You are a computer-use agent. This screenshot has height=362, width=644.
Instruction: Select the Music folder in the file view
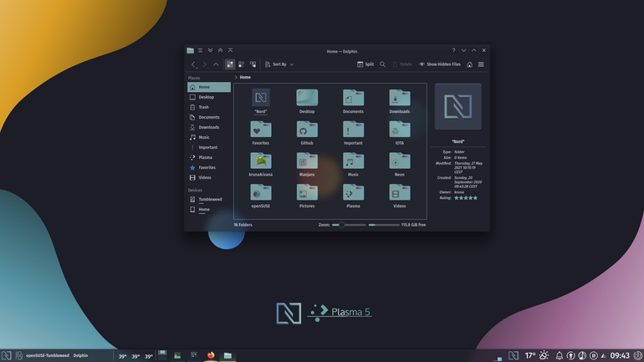click(353, 164)
